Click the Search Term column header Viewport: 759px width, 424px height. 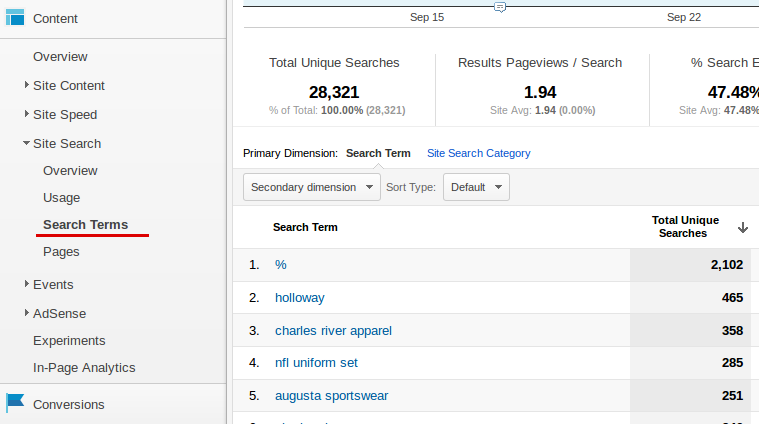(305, 227)
